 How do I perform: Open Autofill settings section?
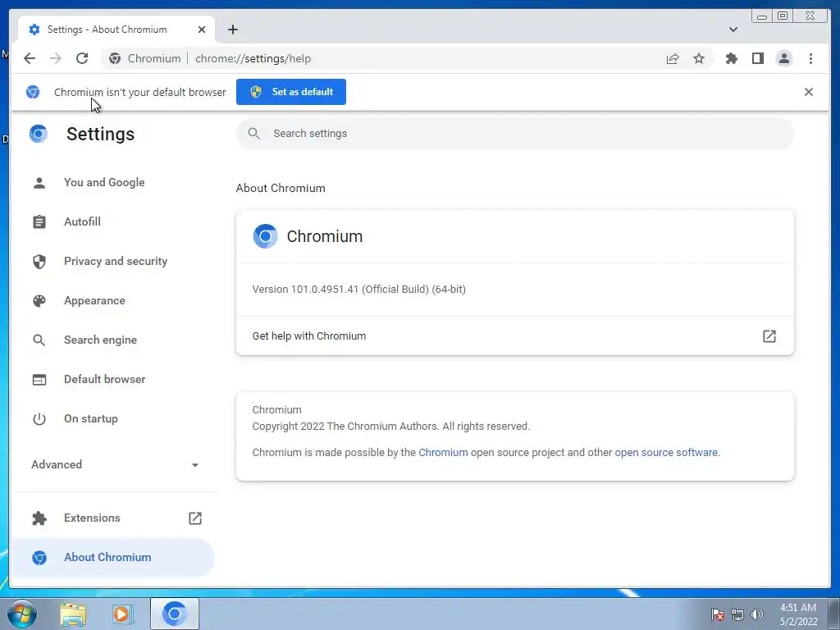[x=82, y=221]
